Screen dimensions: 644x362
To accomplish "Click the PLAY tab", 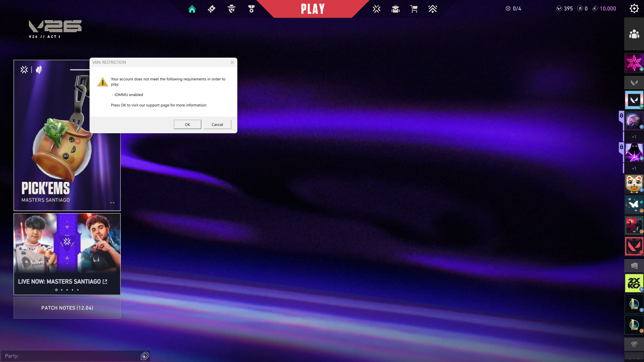I will coord(312,9).
